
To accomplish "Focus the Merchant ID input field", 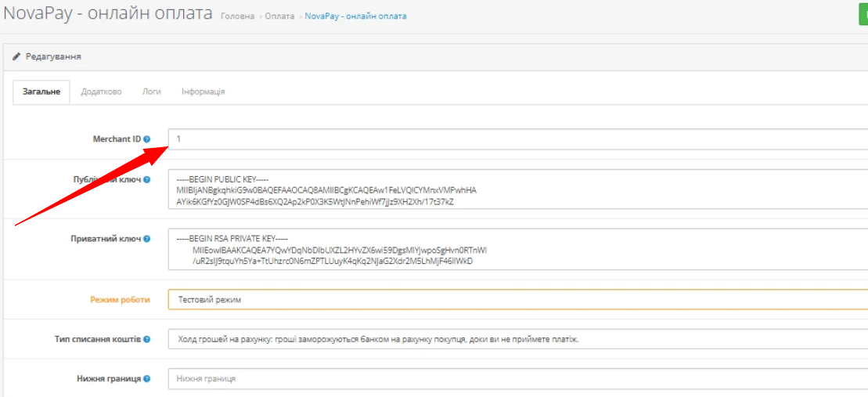I will tap(517, 139).
